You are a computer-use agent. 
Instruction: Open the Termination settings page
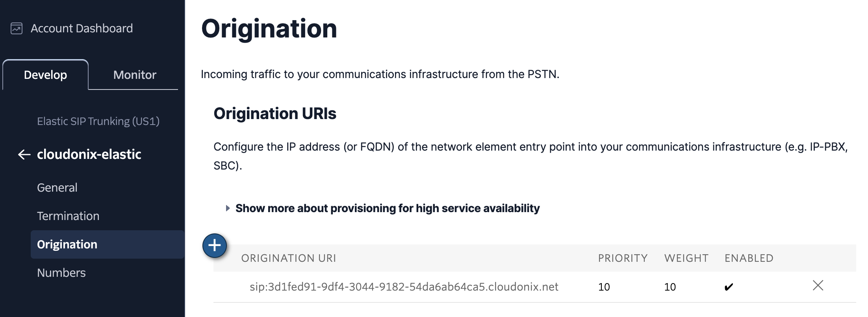(68, 216)
